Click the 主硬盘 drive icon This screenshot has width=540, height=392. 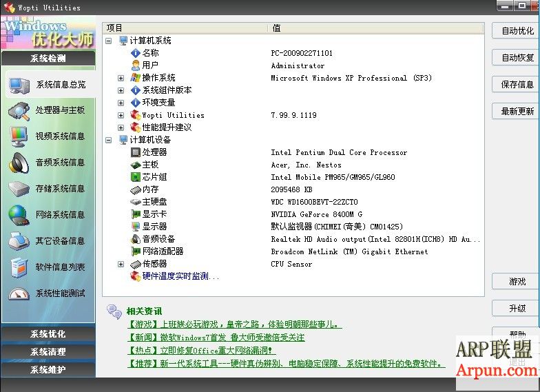136,202
